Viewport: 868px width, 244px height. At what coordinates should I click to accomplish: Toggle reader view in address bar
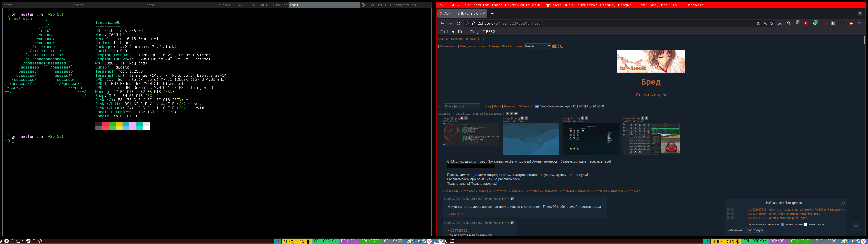tap(759, 23)
